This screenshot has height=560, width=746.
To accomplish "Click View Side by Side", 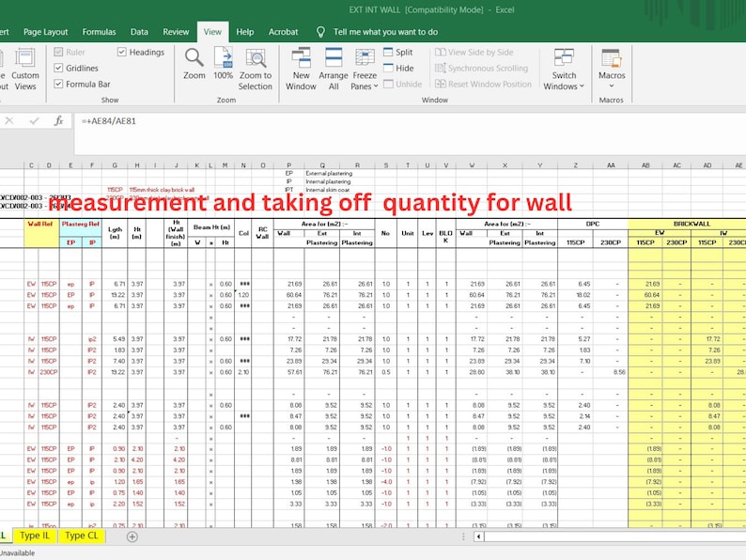I will tap(474, 52).
